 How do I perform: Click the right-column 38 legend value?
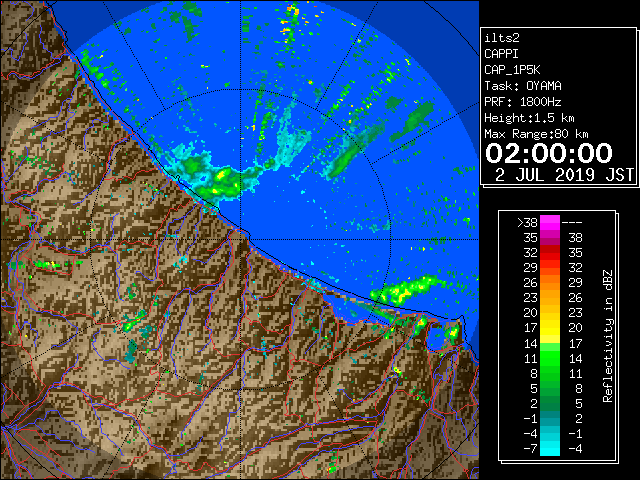click(576, 238)
